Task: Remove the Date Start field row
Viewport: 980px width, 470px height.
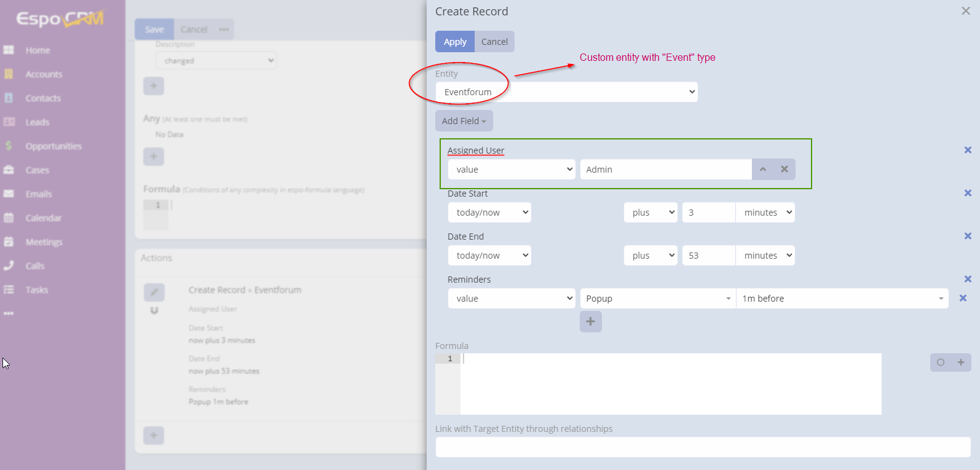Action: click(x=968, y=193)
